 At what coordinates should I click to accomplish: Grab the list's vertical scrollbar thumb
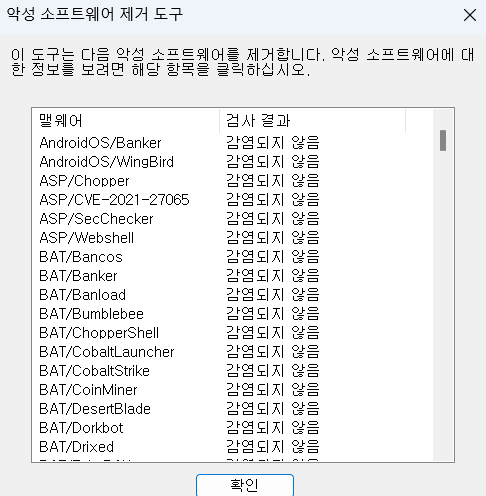pyautogui.click(x=443, y=140)
